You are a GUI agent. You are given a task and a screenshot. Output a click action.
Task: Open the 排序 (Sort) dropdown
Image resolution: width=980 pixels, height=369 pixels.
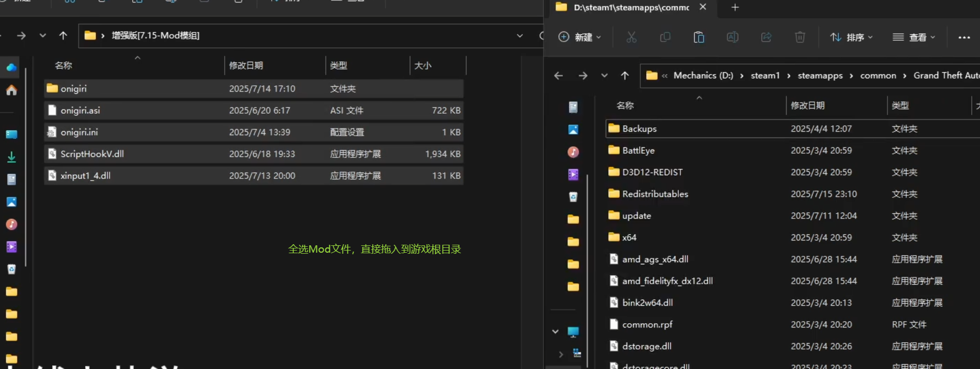852,37
